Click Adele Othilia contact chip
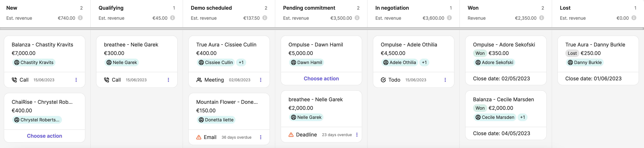 point(400,62)
